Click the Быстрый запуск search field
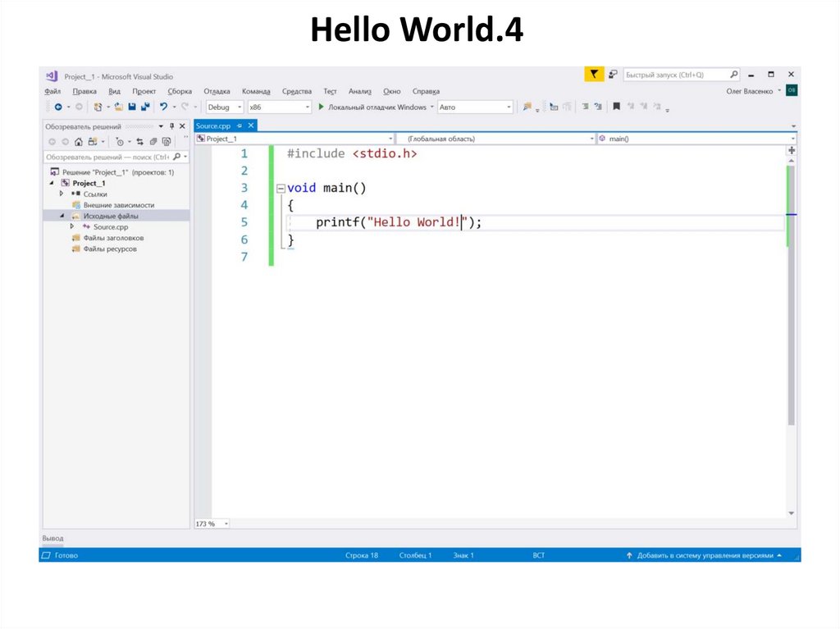 click(674, 75)
